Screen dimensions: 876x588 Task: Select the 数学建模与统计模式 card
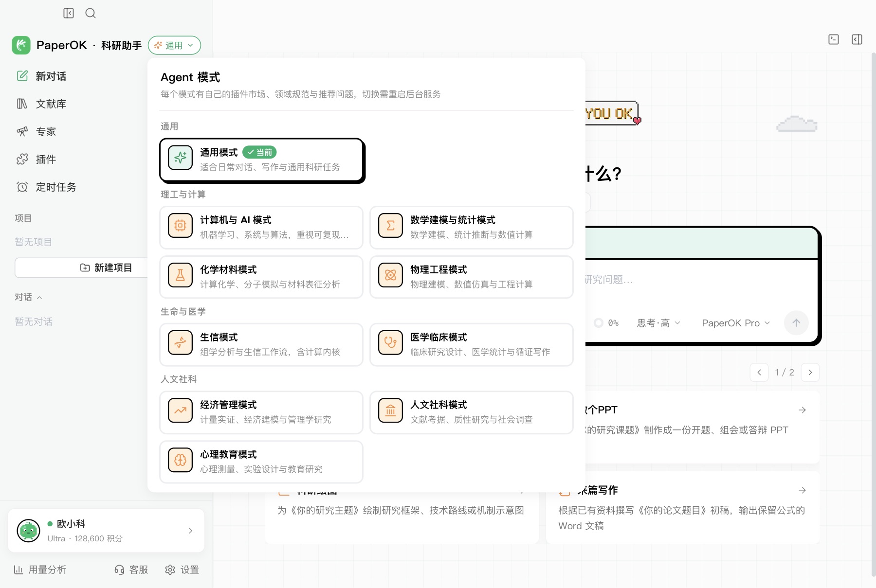coord(471,227)
